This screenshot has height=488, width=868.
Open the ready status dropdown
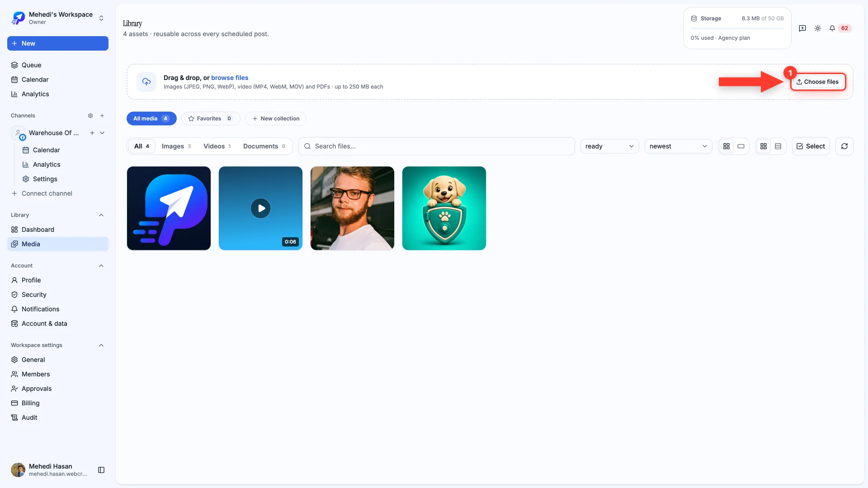(x=609, y=146)
